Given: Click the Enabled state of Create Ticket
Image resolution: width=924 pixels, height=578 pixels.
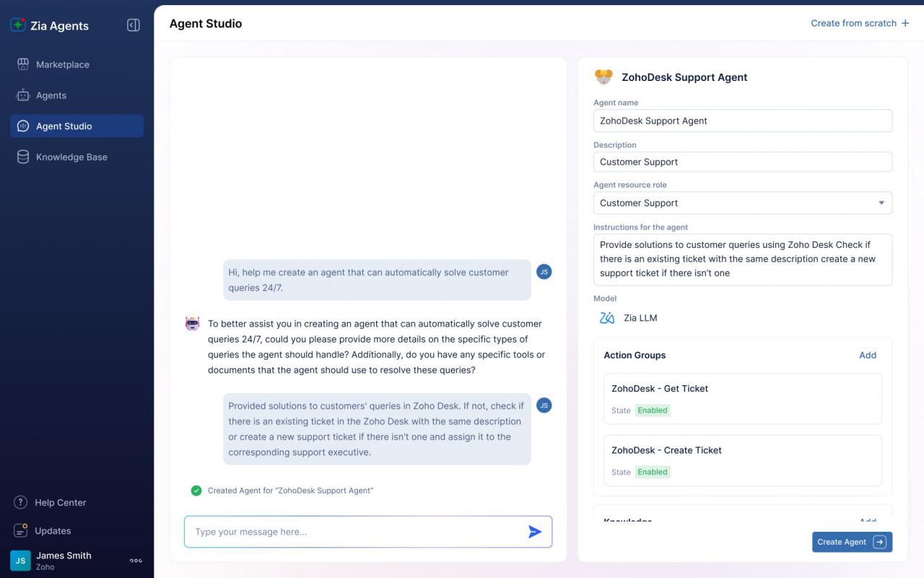Looking at the screenshot, I should click(x=652, y=472).
